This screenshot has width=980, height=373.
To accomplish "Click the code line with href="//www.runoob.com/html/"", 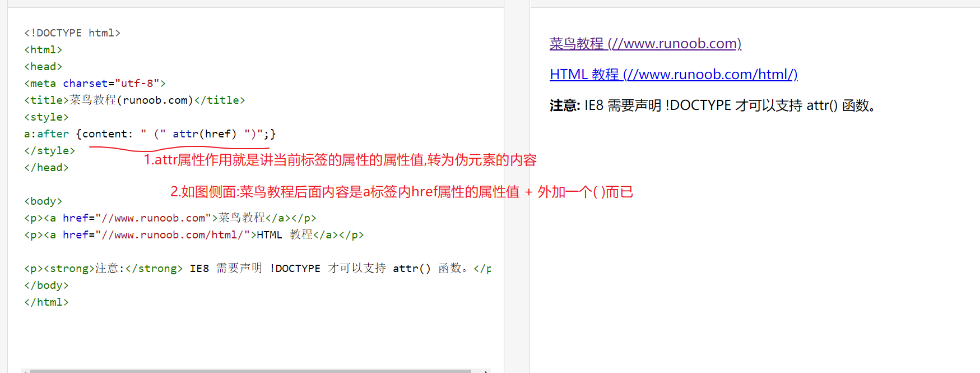I will click(194, 235).
